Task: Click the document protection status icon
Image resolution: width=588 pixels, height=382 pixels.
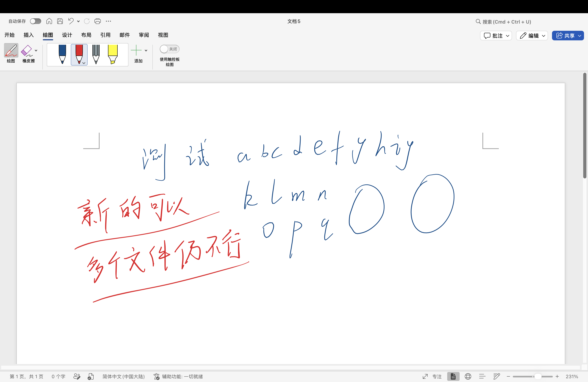Action: pos(91,376)
